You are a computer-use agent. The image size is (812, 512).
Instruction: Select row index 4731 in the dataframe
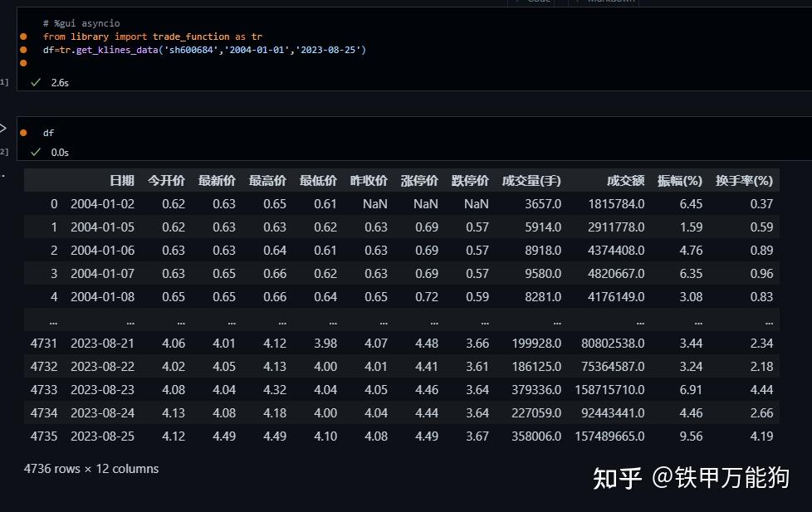pos(42,343)
